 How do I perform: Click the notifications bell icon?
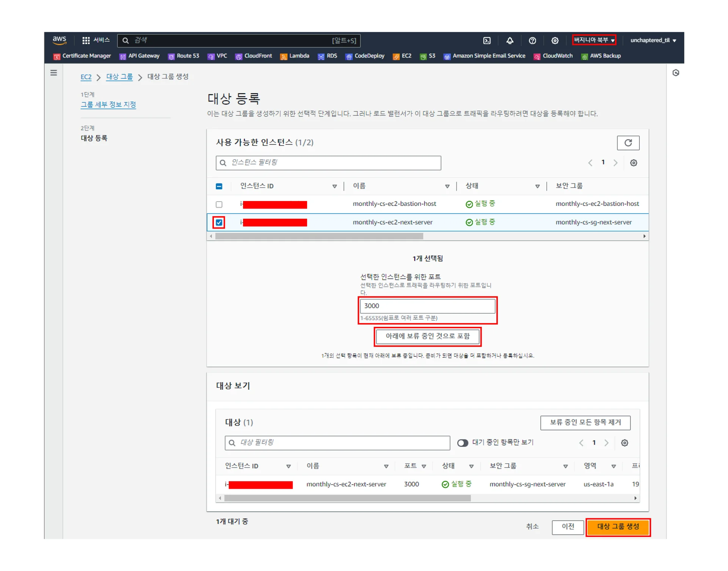[510, 41]
